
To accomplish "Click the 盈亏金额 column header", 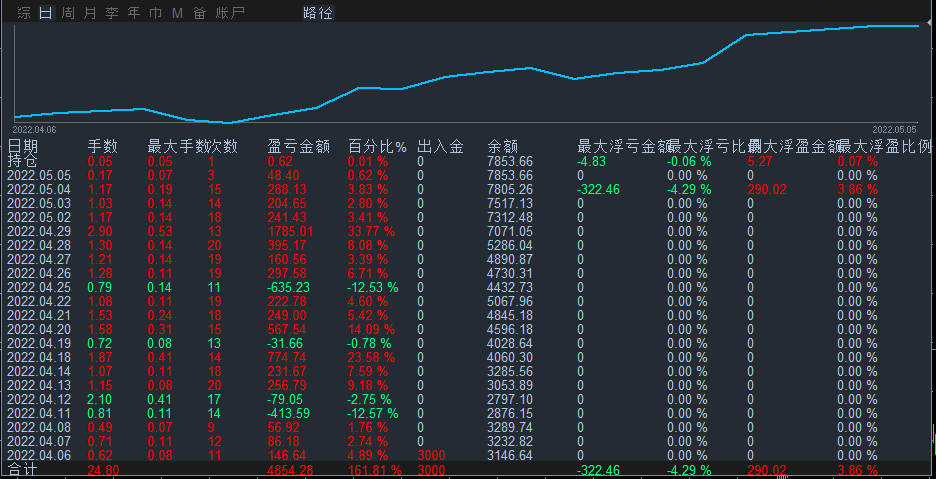I will (x=299, y=146).
